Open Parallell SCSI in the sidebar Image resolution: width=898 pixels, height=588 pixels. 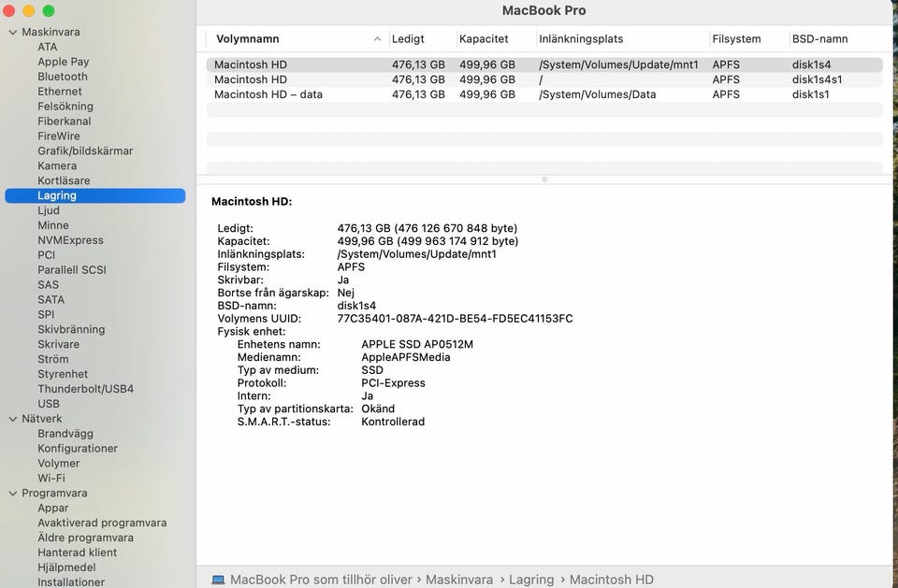(72, 270)
